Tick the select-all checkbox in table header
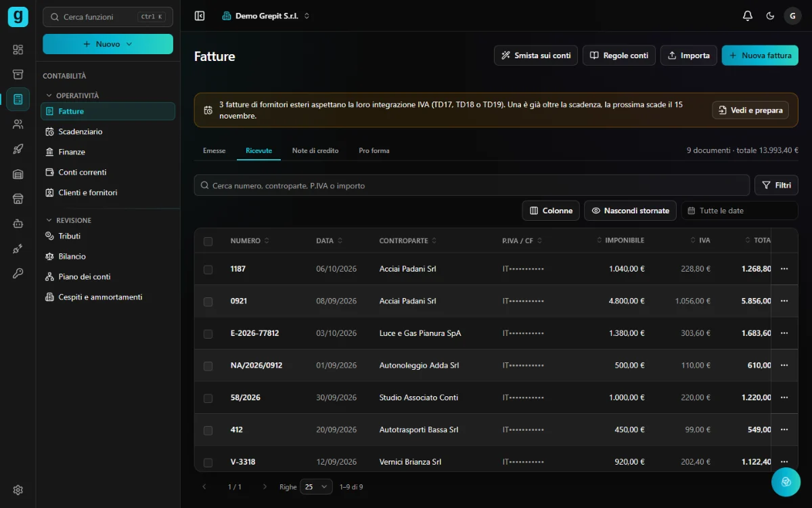 click(x=208, y=241)
